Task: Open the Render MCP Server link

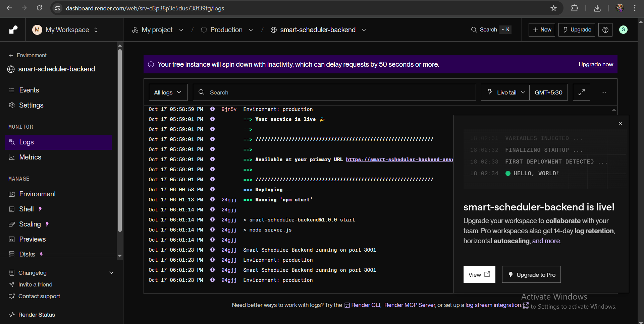Action: (x=410, y=305)
